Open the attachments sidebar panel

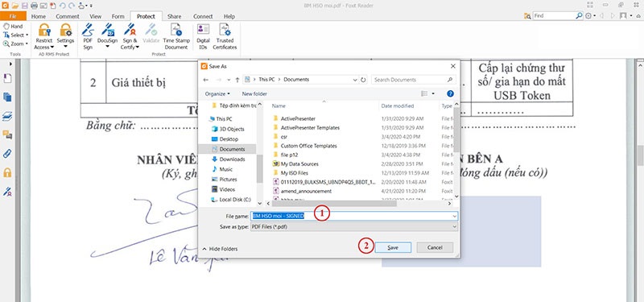[7, 154]
